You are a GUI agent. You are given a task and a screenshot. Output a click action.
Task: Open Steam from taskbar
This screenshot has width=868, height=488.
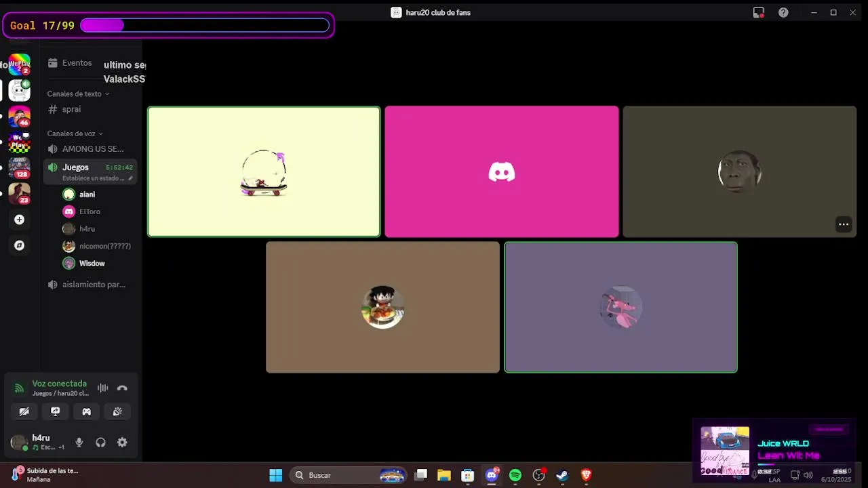point(562,475)
